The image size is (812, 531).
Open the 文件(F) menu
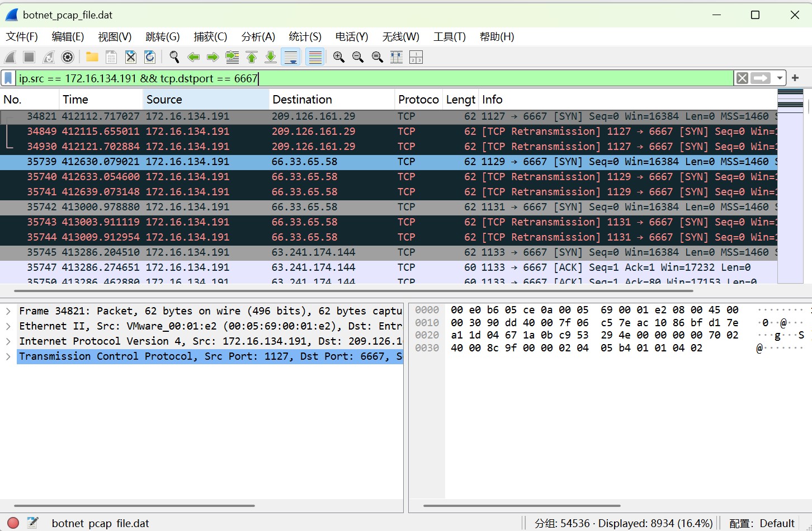click(x=22, y=37)
